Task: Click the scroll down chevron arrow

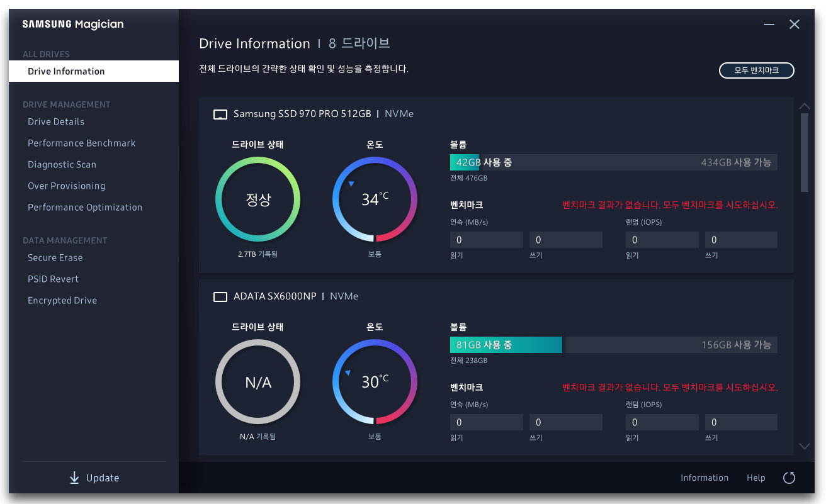Action: click(804, 446)
